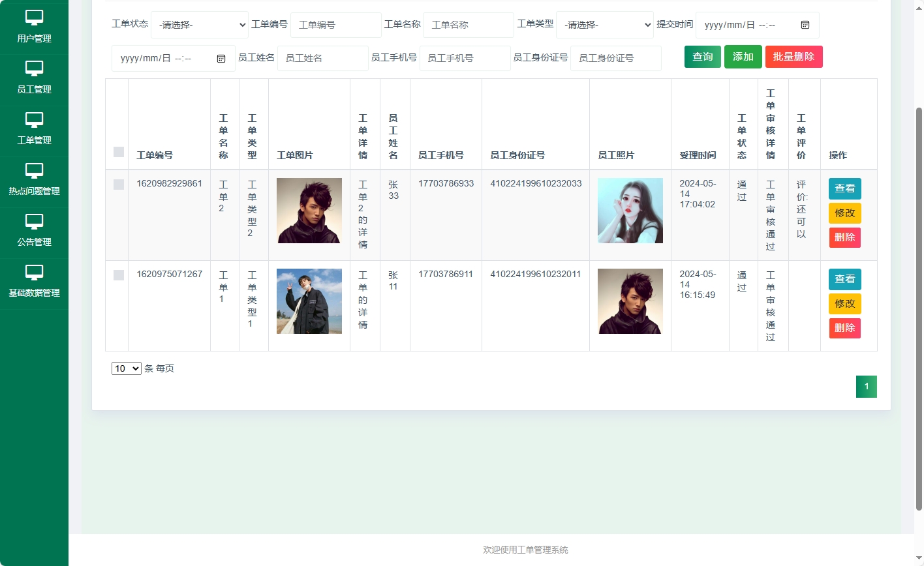This screenshot has width=924, height=566.
Task: Check the checkbox for order 1620982929861
Action: tap(118, 185)
